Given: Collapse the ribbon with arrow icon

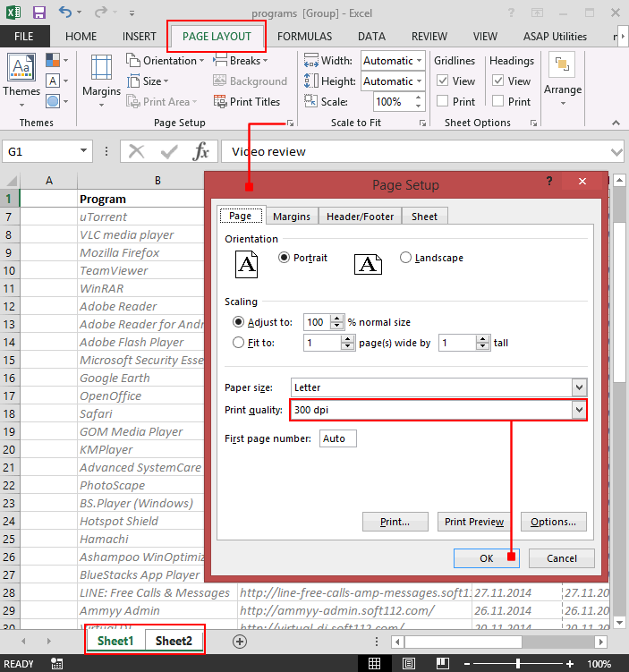Looking at the screenshot, I should pyautogui.click(x=616, y=123).
